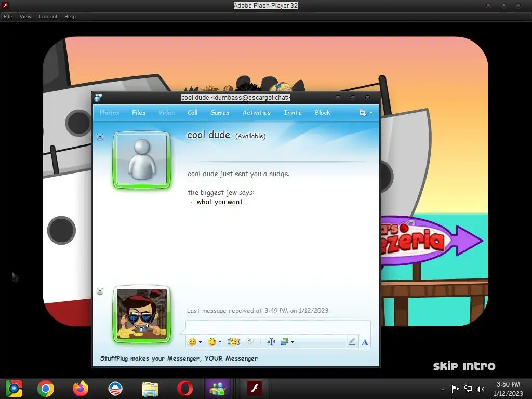
Task: Launch Firefox from the taskbar
Action: (x=81, y=389)
